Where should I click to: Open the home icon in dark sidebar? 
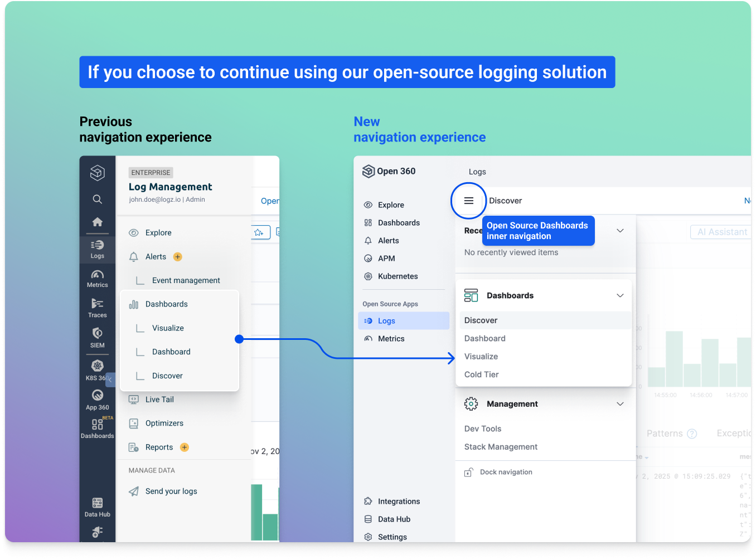coord(97,222)
